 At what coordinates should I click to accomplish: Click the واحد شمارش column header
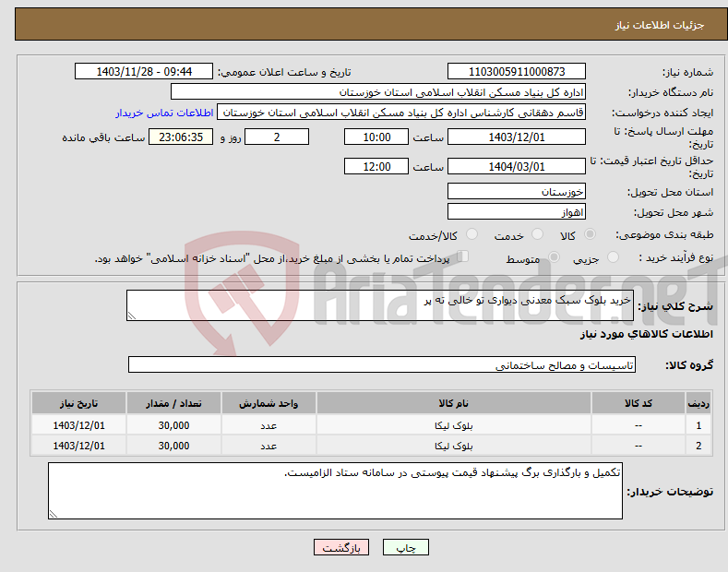(x=269, y=403)
